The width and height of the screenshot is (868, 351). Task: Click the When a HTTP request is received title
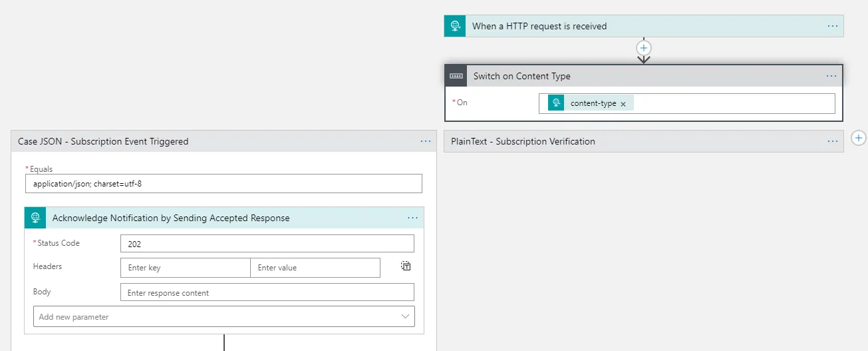(x=539, y=26)
